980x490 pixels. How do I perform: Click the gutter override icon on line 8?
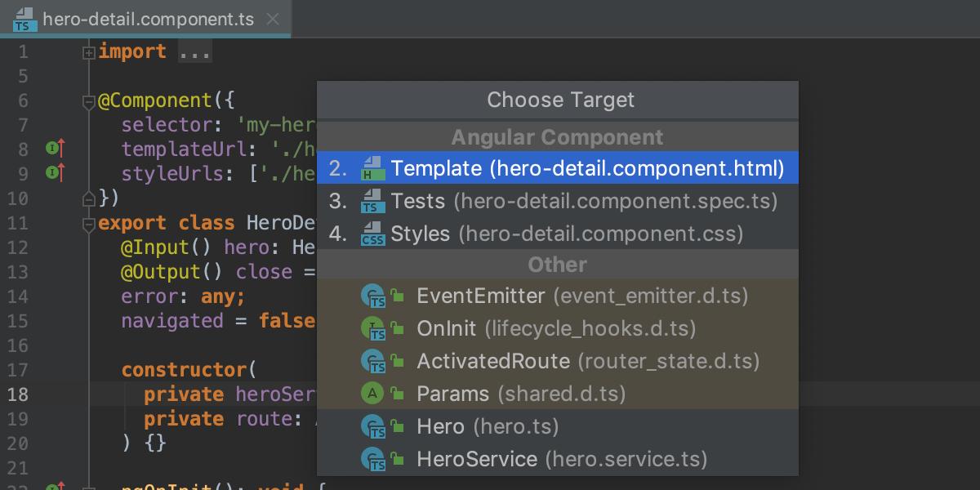point(56,149)
